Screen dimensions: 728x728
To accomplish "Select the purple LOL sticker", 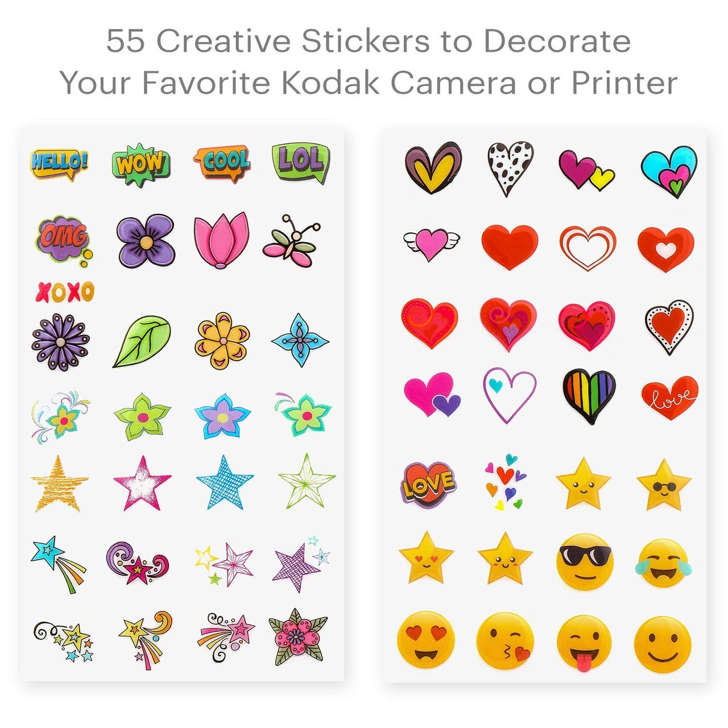I will (x=301, y=162).
